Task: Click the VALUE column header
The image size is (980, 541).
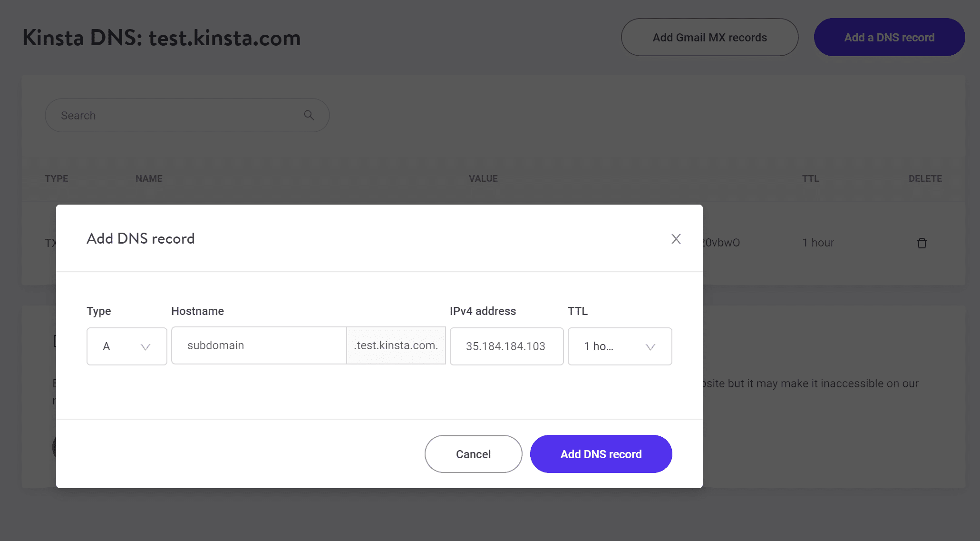Action: pos(483,178)
